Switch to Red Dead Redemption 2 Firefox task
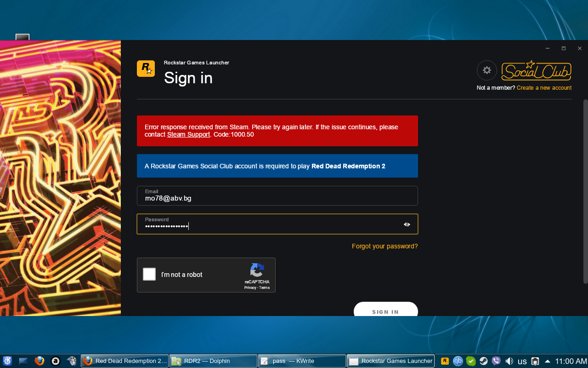 click(125, 361)
